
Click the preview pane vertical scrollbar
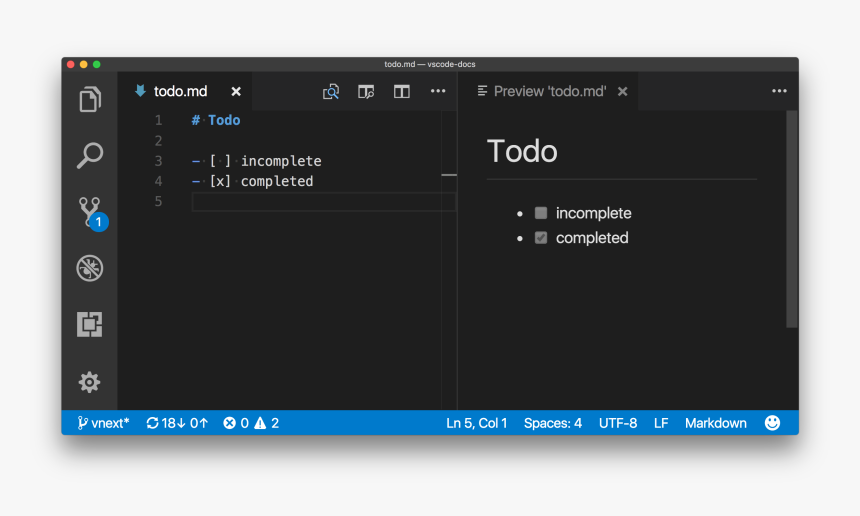791,219
